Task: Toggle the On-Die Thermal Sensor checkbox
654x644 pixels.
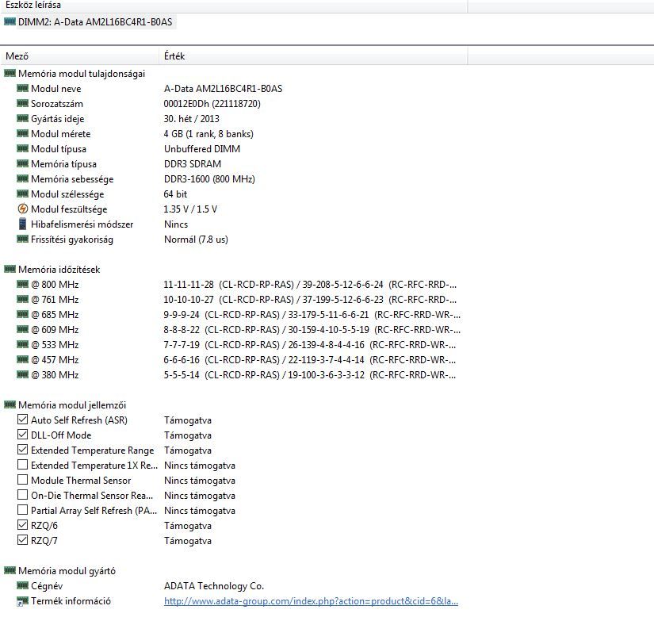Action: point(22,495)
